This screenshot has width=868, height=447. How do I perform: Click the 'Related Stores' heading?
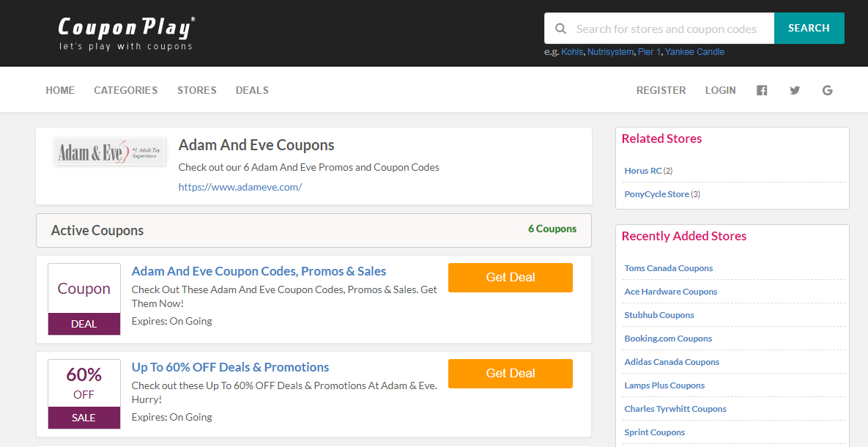pyautogui.click(x=661, y=138)
